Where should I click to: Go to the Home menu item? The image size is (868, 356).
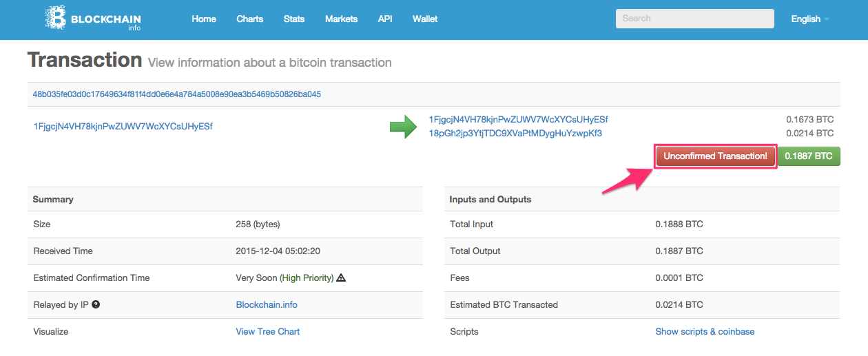tap(204, 19)
